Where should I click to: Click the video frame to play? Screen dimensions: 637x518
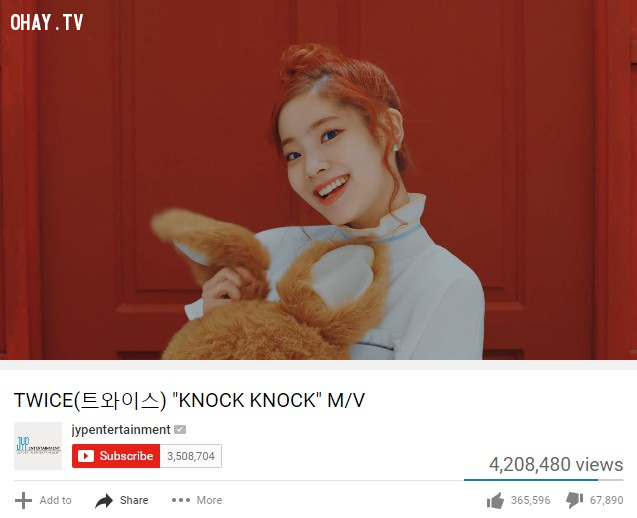point(318,180)
